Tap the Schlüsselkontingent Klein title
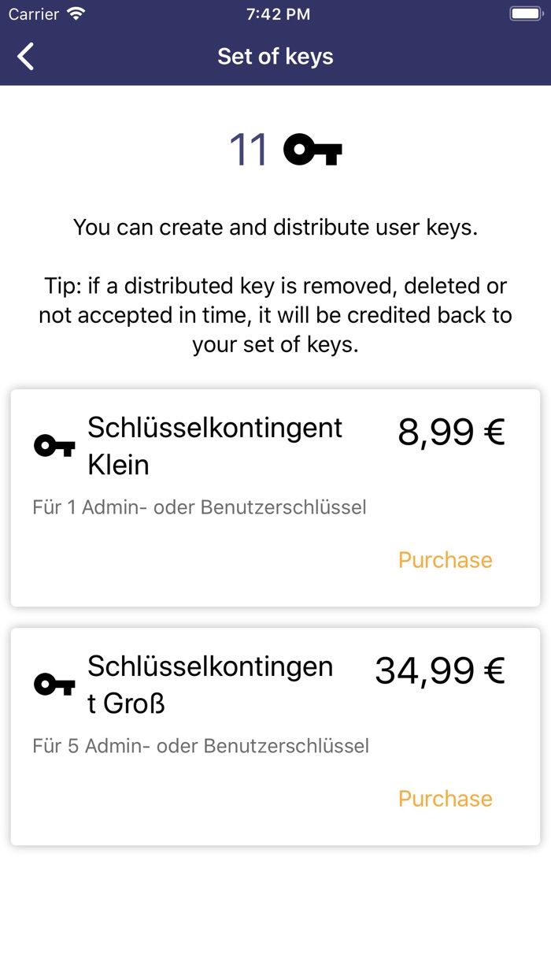 215,446
